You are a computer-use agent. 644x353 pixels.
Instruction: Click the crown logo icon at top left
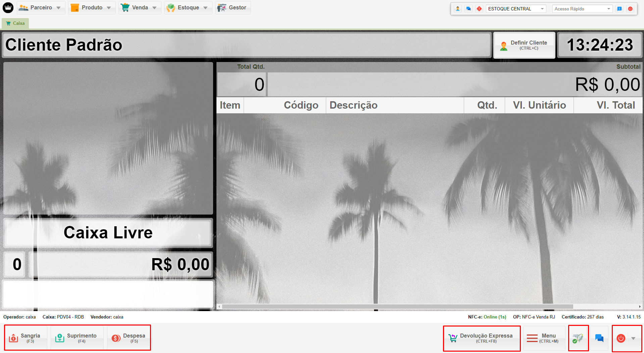tap(8, 7)
